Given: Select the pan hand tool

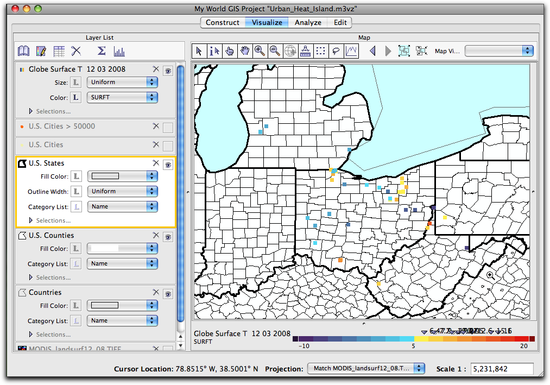Looking at the screenshot, I should click(244, 51).
